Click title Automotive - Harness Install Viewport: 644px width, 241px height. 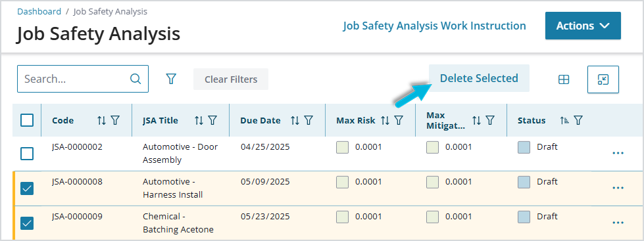(173, 188)
